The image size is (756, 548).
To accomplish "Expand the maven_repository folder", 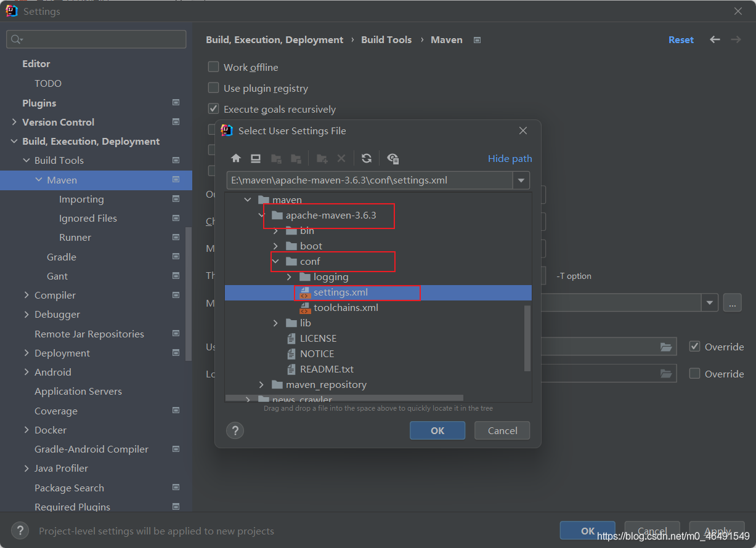I will pyautogui.click(x=261, y=385).
